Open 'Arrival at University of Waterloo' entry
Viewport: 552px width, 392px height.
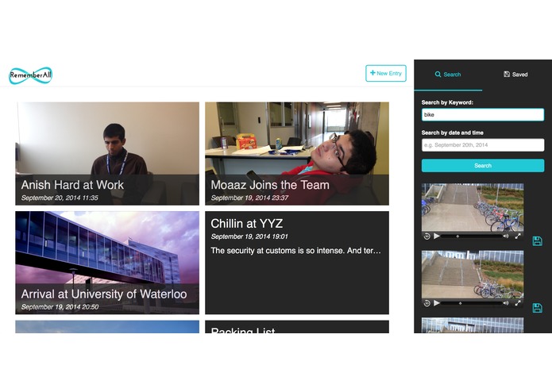(x=107, y=263)
